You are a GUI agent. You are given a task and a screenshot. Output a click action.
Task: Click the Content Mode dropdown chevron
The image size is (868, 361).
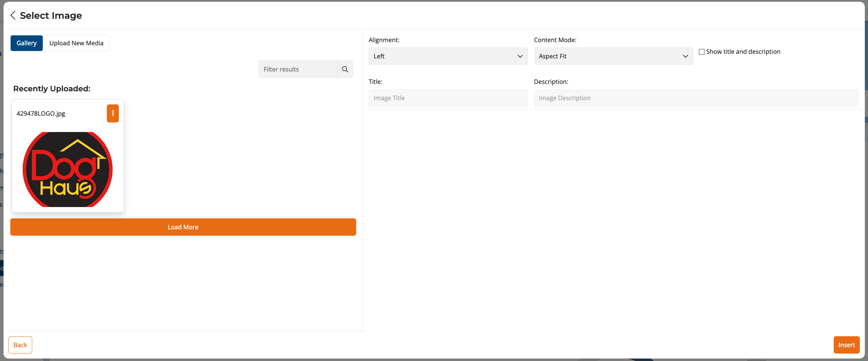685,56
